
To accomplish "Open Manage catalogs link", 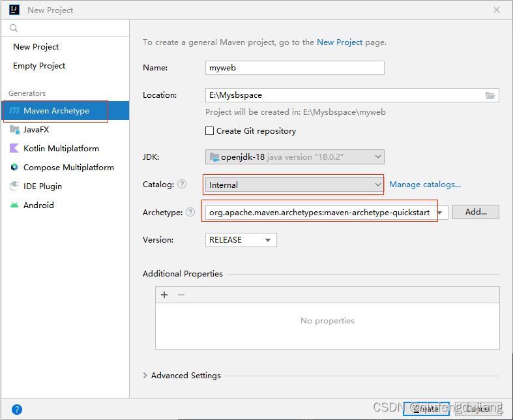I will (425, 185).
